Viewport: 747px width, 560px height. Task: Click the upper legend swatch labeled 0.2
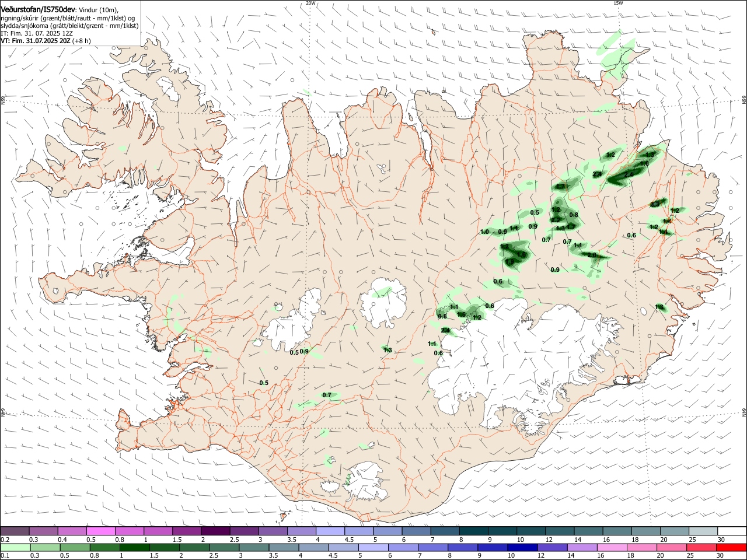15,531
